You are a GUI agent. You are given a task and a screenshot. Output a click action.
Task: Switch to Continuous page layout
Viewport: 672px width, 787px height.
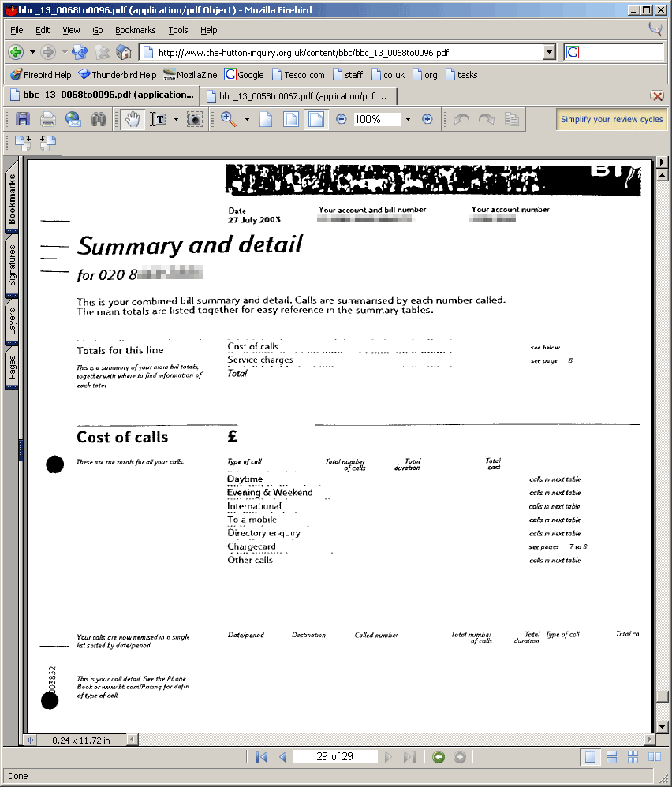pos(611,757)
